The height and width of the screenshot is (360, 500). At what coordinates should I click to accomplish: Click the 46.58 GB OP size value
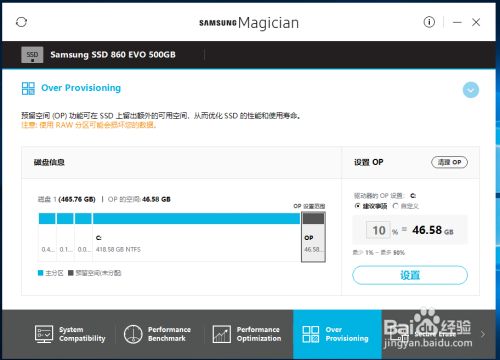(x=433, y=230)
